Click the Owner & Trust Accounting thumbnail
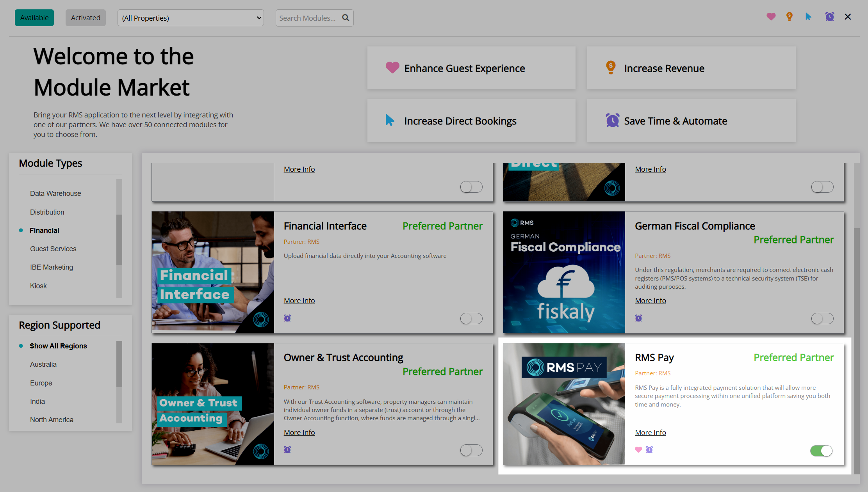Viewport: 868px width, 492px height. [x=213, y=404]
